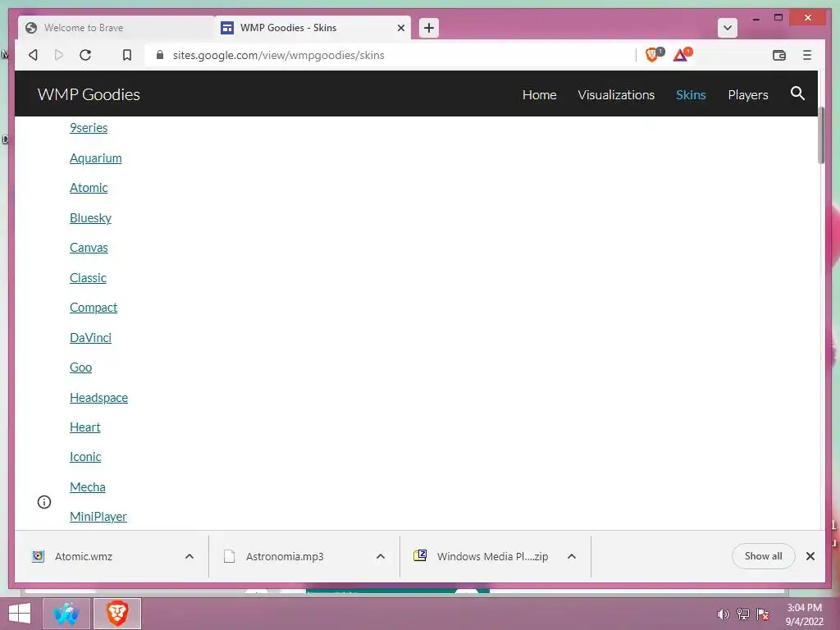Viewport: 840px width, 630px height.
Task: Open the Compact skin link
Action: 94,308
